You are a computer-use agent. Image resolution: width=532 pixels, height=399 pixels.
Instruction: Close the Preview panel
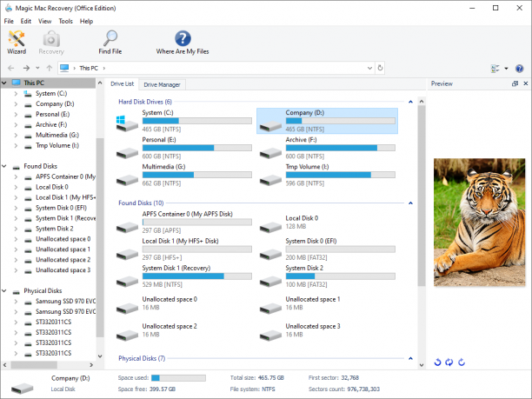(526, 83)
